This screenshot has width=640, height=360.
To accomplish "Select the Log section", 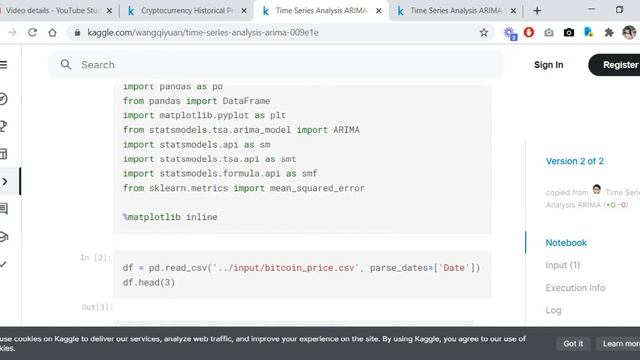I will [553, 310].
